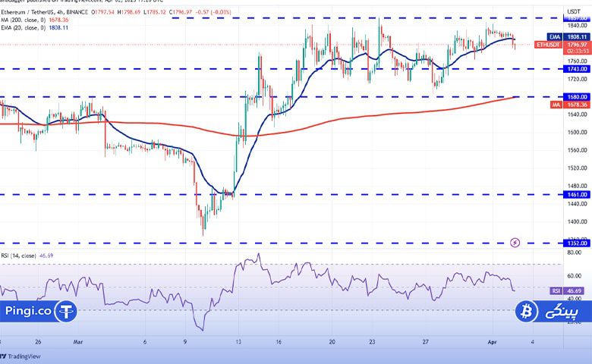Image resolution: width=592 pixels, height=364 pixels.
Task: Click the 1678.36 value in MA legend
Action: [x=58, y=20]
